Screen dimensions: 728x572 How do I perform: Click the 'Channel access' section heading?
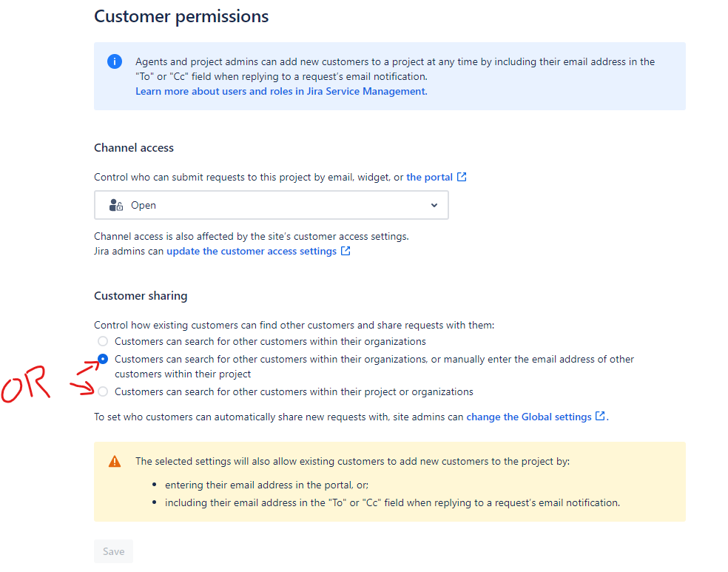134,148
